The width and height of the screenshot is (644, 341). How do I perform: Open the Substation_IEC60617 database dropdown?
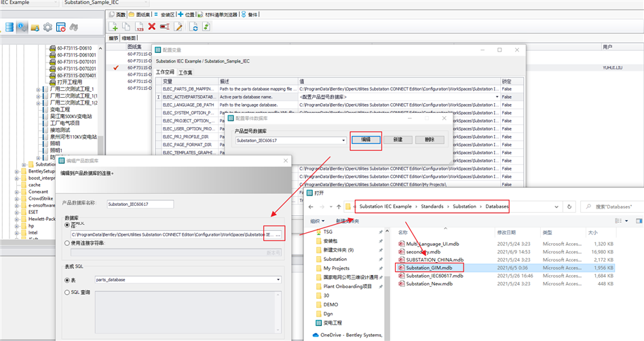343,140
